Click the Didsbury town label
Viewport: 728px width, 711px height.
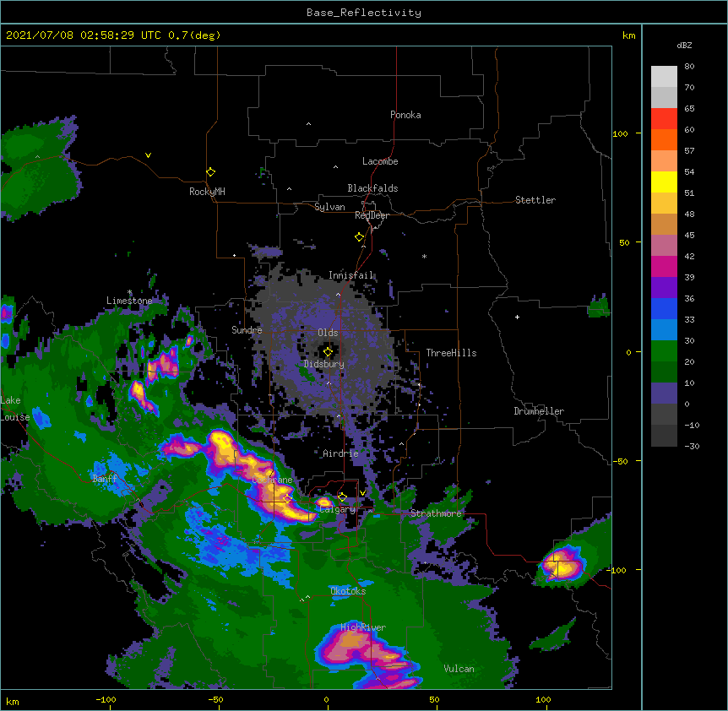(324, 364)
